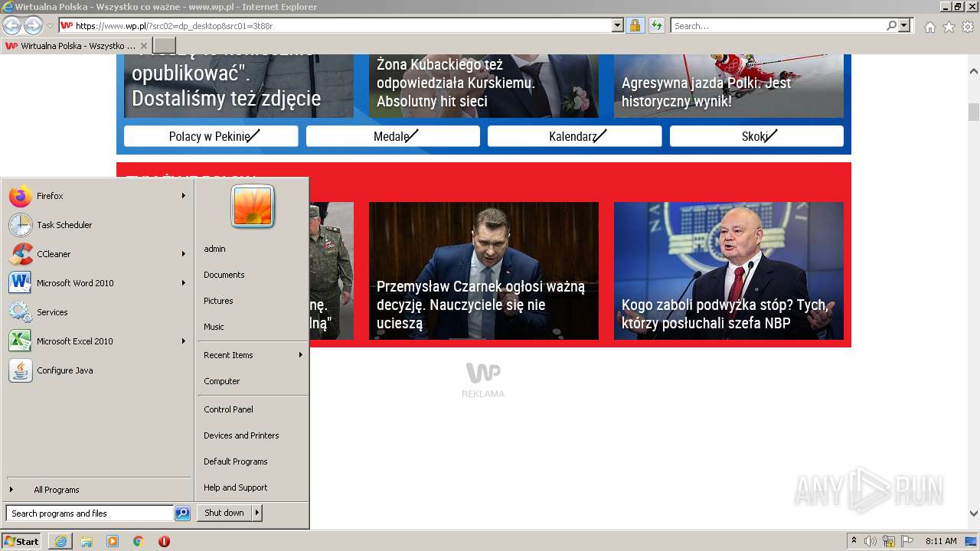Open a new blank tab
The width and height of the screenshot is (980, 551).
point(165,46)
